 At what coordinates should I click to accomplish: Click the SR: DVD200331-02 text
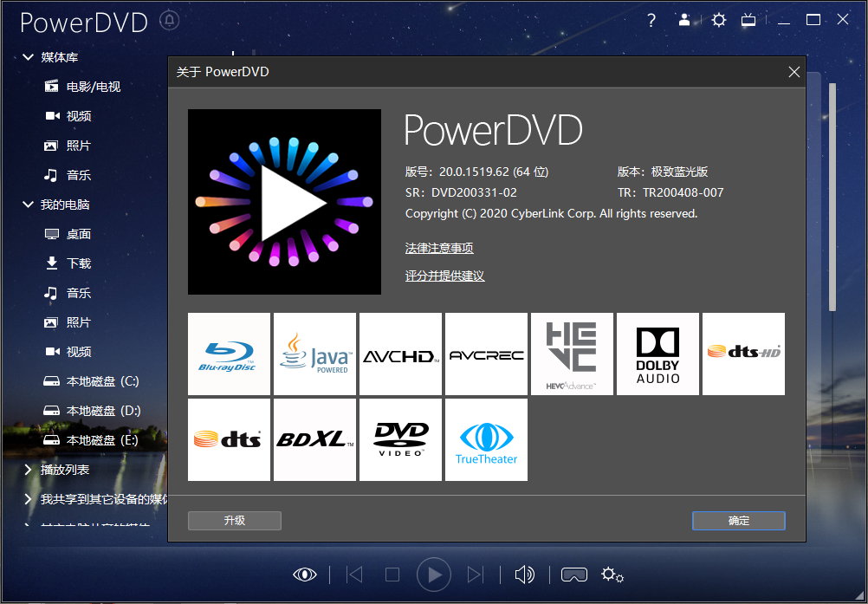pos(461,192)
